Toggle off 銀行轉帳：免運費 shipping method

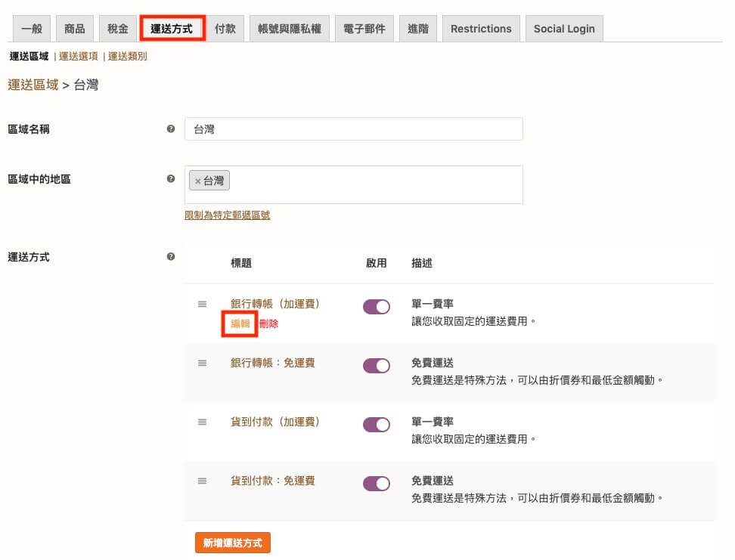coord(377,366)
